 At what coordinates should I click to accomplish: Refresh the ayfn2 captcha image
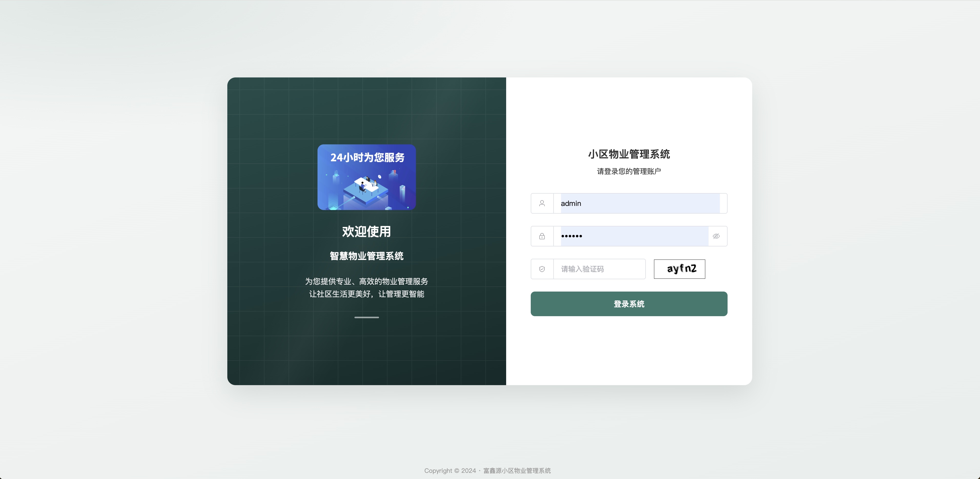click(x=679, y=269)
